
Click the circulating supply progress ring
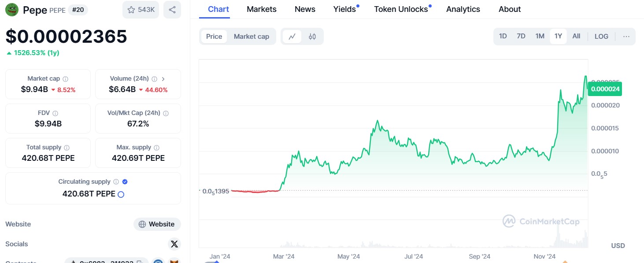(121, 194)
